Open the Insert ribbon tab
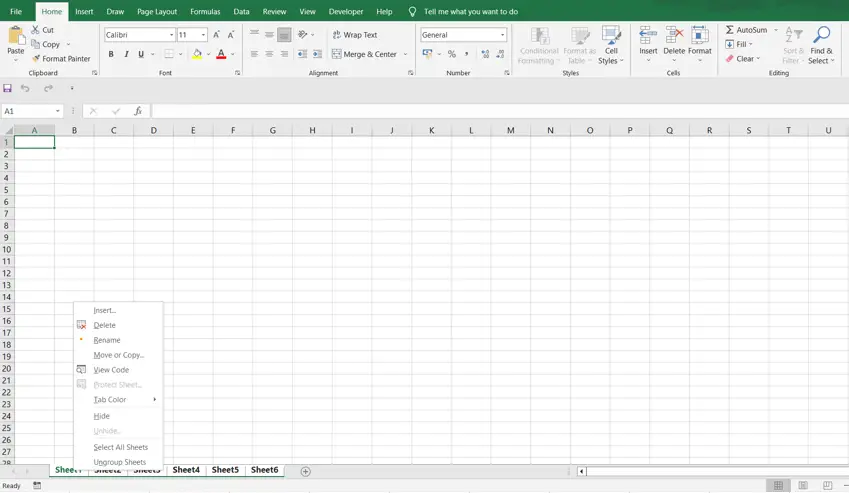849x493 pixels. click(x=84, y=11)
